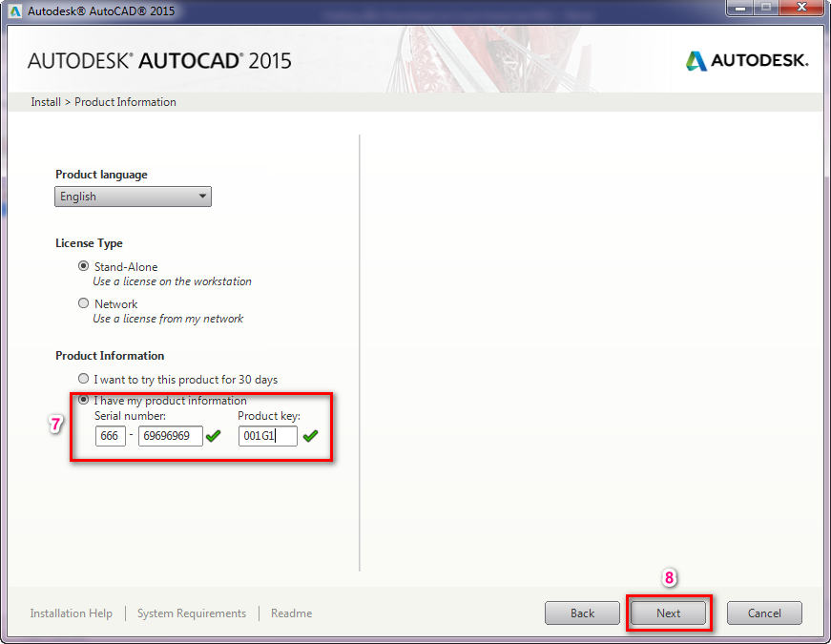Screen dimensions: 831x644
Task: Select 'I have my product information' option
Action: click(x=83, y=399)
